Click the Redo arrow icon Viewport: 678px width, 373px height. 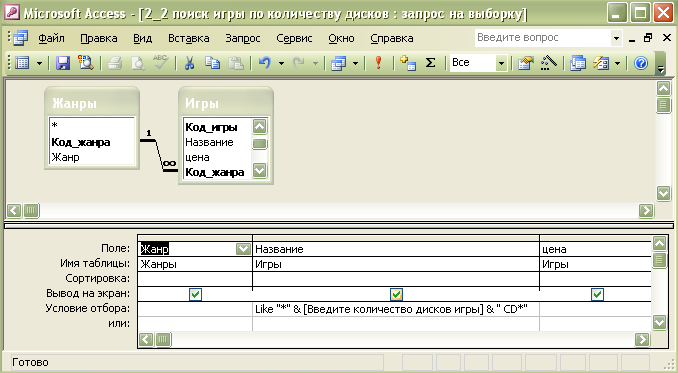coord(298,63)
